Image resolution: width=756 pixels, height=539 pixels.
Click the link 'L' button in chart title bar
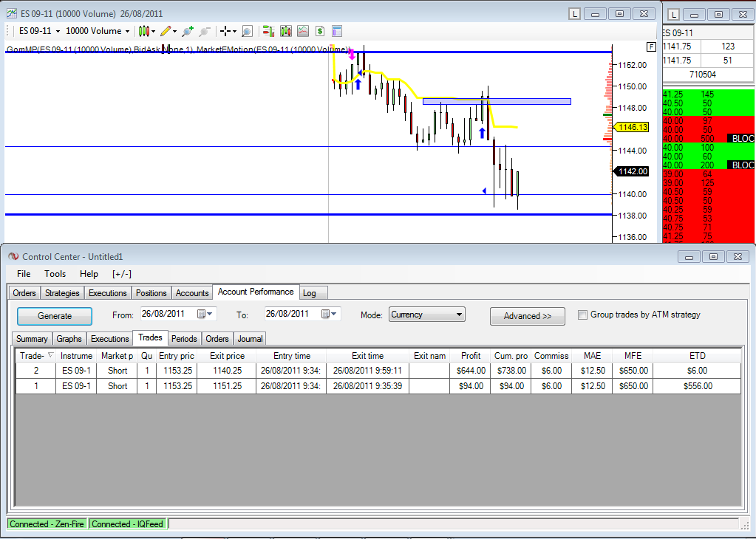point(574,14)
